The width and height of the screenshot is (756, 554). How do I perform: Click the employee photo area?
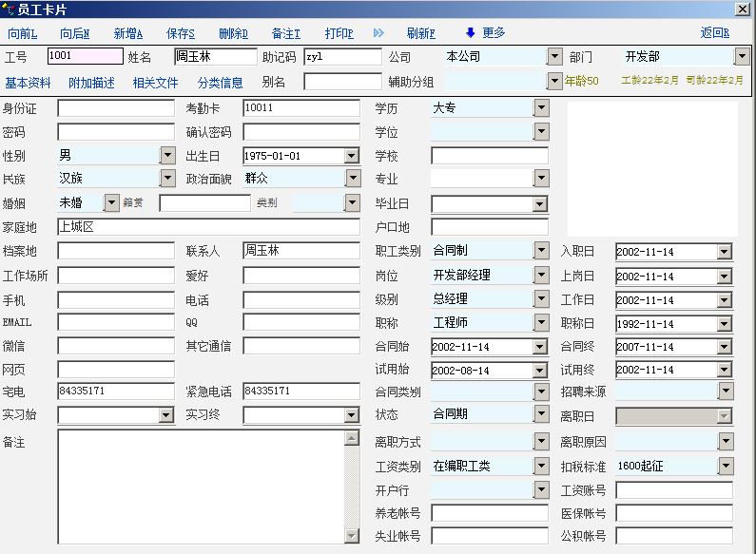click(652, 168)
